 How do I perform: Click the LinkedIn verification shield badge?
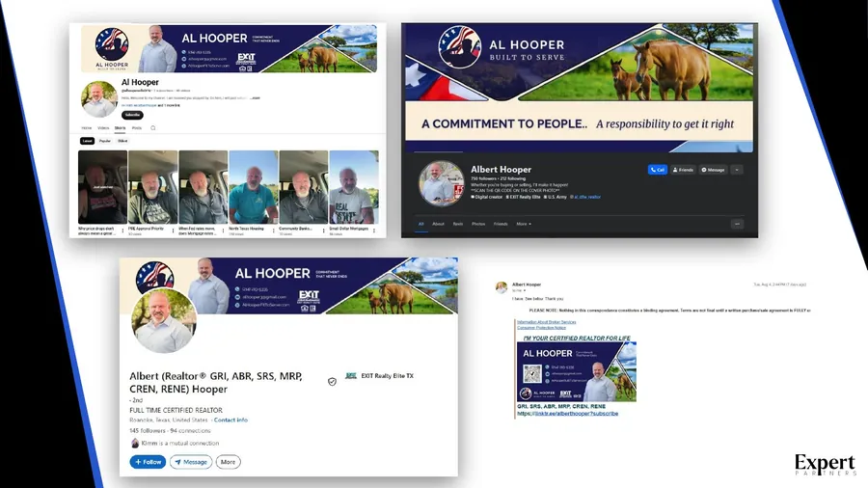pyautogui.click(x=332, y=381)
